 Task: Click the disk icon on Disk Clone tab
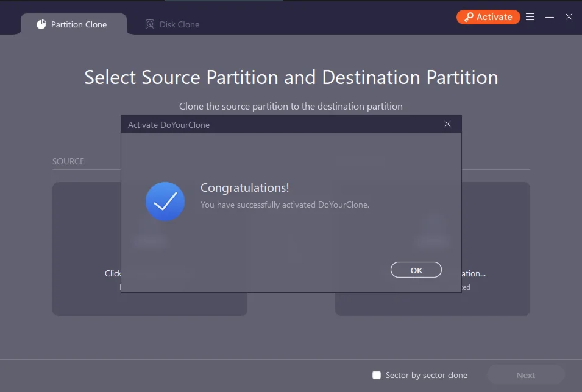point(150,24)
